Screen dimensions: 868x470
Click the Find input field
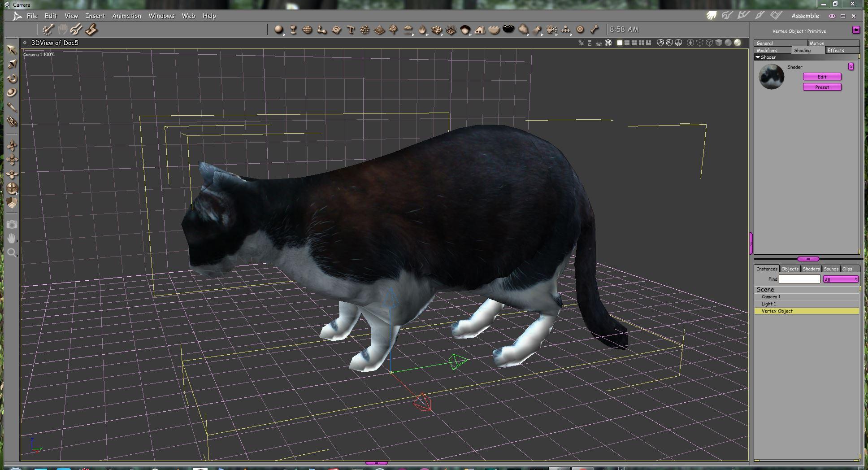(x=799, y=279)
